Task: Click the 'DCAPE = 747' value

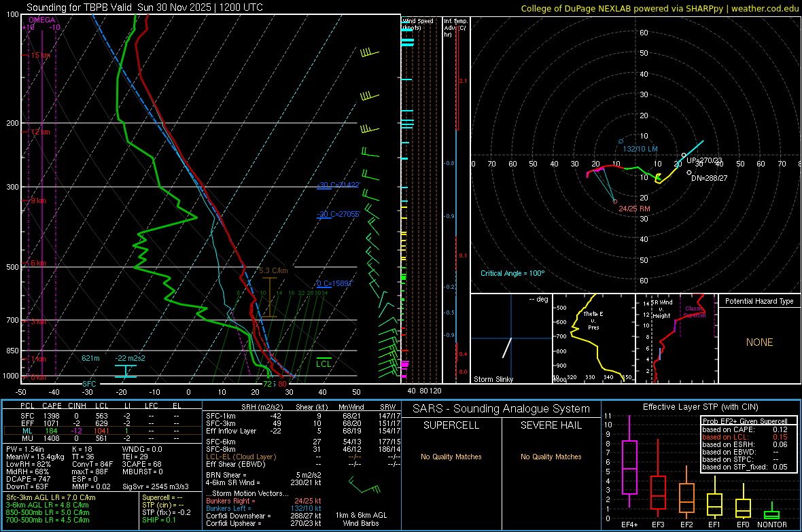Action: (x=28, y=479)
